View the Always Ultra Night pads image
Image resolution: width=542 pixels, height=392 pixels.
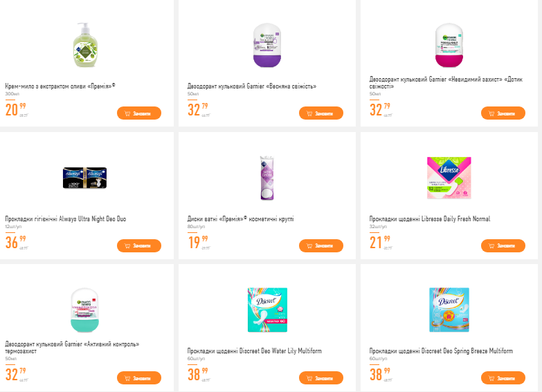[x=86, y=177]
